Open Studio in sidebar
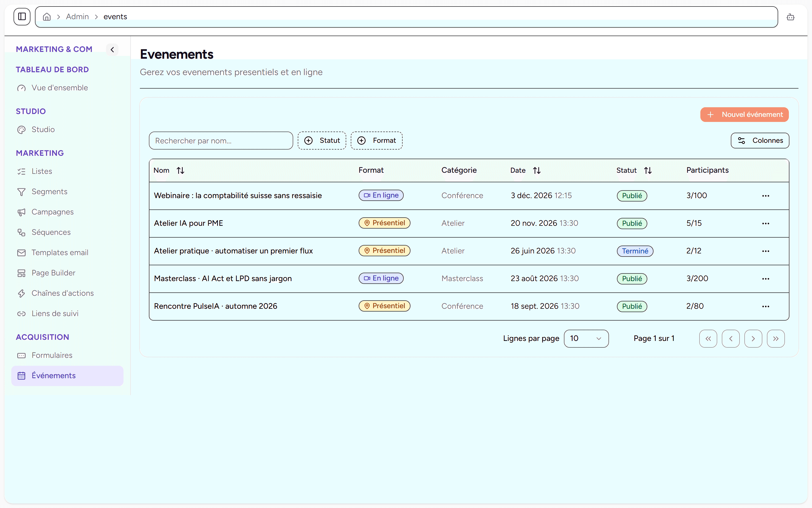 pos(67,129)
